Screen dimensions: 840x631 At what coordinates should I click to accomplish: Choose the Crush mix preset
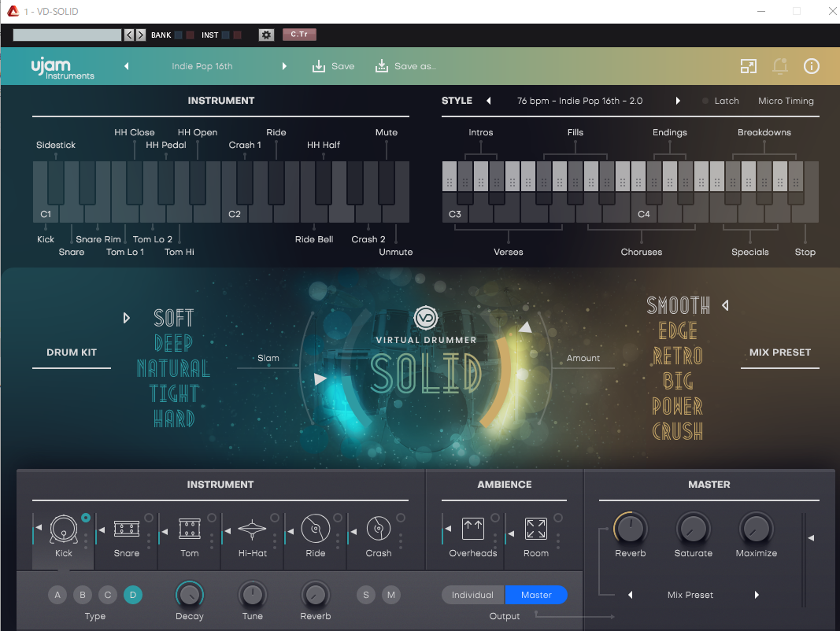click(x=678, y=431)
